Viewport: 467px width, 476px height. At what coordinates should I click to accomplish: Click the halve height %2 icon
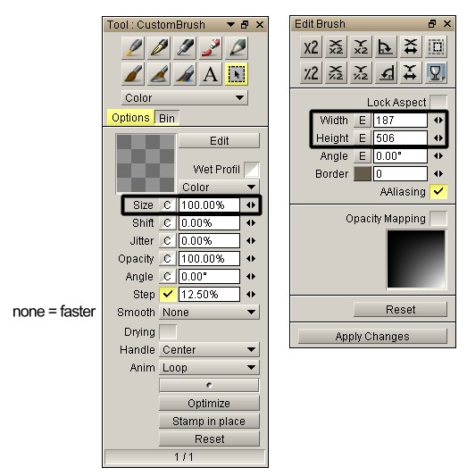tap(361, 73)
